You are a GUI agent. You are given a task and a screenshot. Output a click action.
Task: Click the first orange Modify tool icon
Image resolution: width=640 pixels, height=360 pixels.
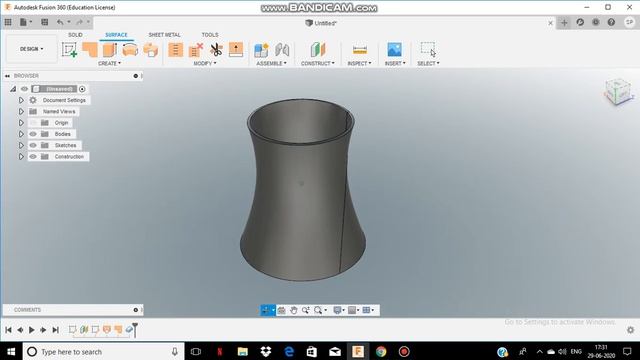point(176,50)
